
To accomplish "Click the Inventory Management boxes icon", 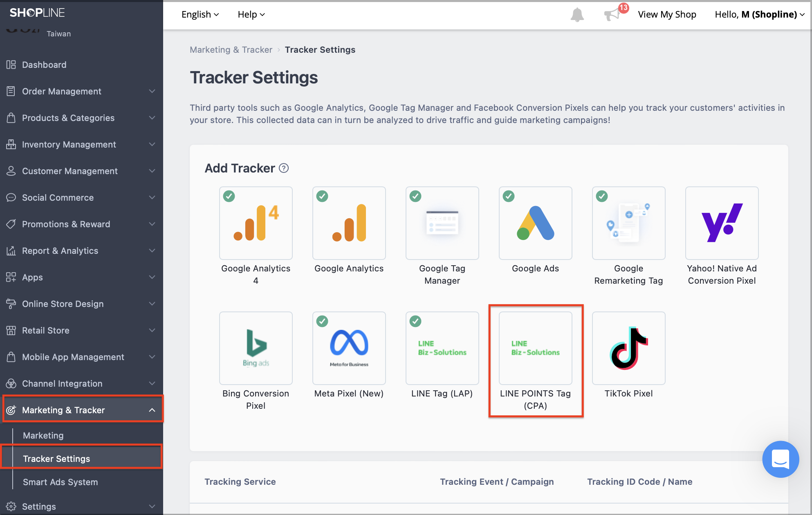I will pyautogui.click(x=11, y=144).
